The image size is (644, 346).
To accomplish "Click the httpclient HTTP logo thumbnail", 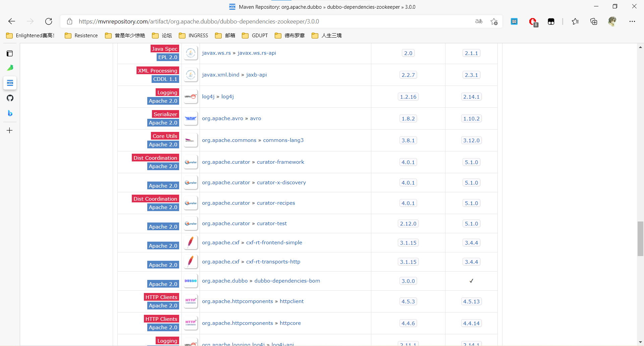I will (191, 301).
